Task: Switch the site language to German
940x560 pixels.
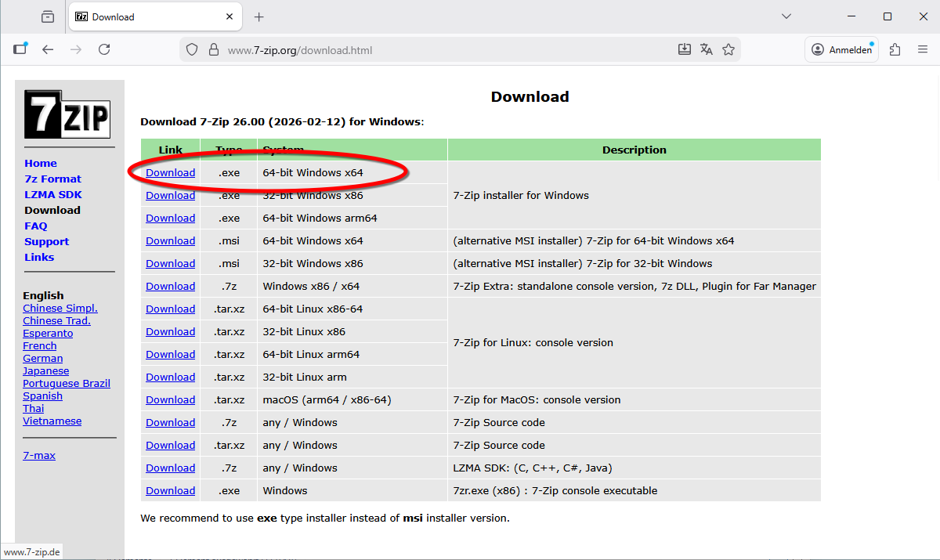Action: pos(42,358)
